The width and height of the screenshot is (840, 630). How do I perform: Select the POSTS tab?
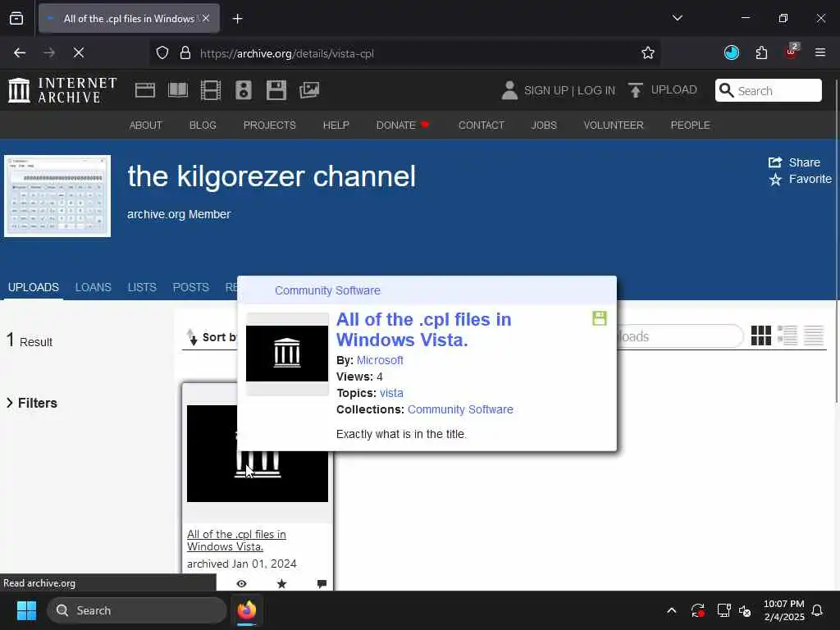(190, 287)
